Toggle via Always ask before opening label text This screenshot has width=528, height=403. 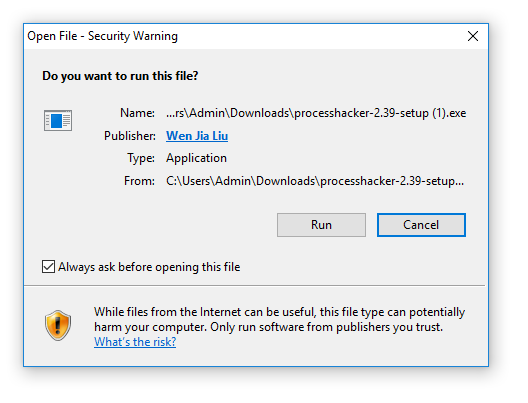(149, 267)
